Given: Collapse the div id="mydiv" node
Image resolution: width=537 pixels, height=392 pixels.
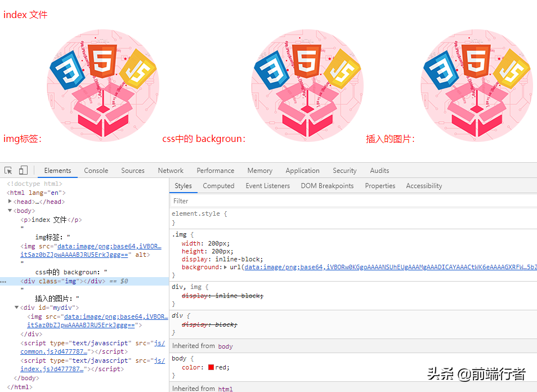Looking at the screenshot, I should click(16, 308).
